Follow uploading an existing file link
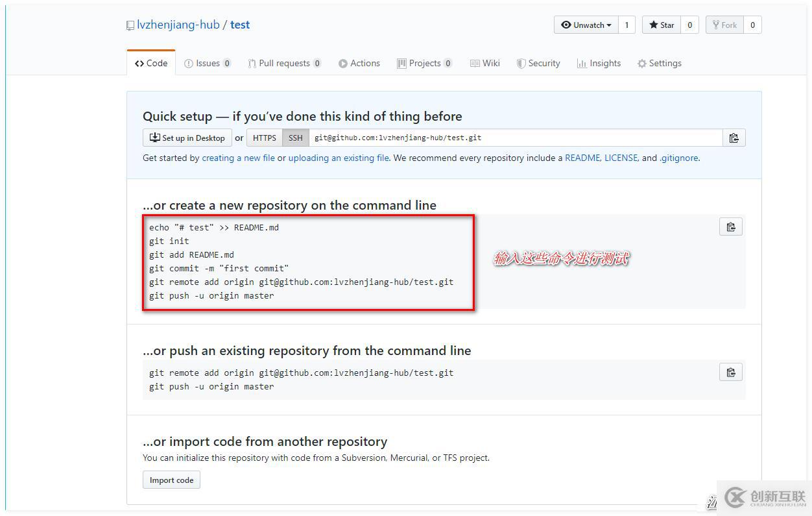812x516 pixels. point(339,158)
